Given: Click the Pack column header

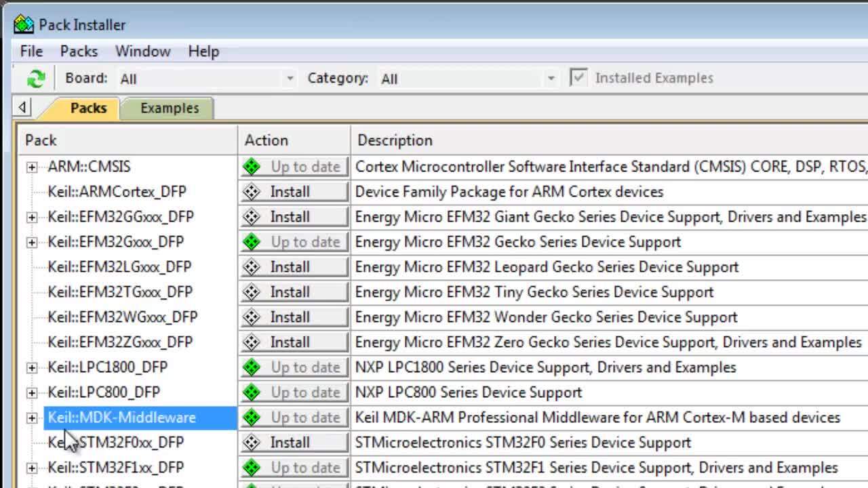Looking at the screenshot, I should [127, 140].
